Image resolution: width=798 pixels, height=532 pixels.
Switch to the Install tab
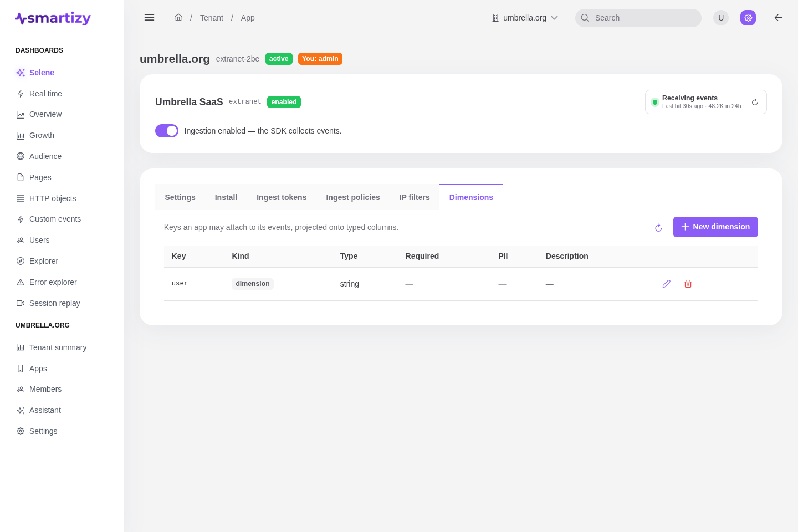point(226,197)
